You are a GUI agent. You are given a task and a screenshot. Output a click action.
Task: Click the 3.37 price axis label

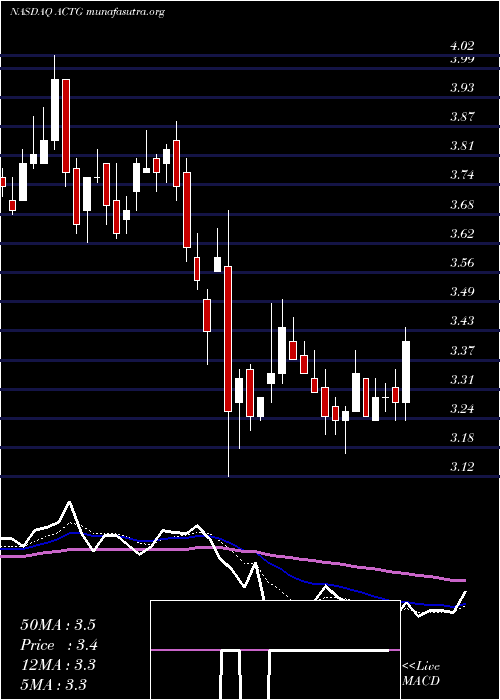pyautogui.click(x=462, y=350)
